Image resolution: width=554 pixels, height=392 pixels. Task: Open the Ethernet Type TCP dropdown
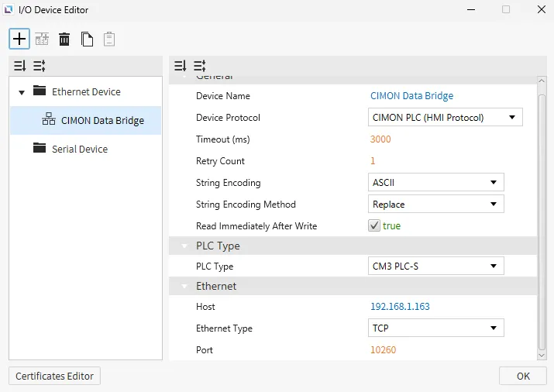435,328
